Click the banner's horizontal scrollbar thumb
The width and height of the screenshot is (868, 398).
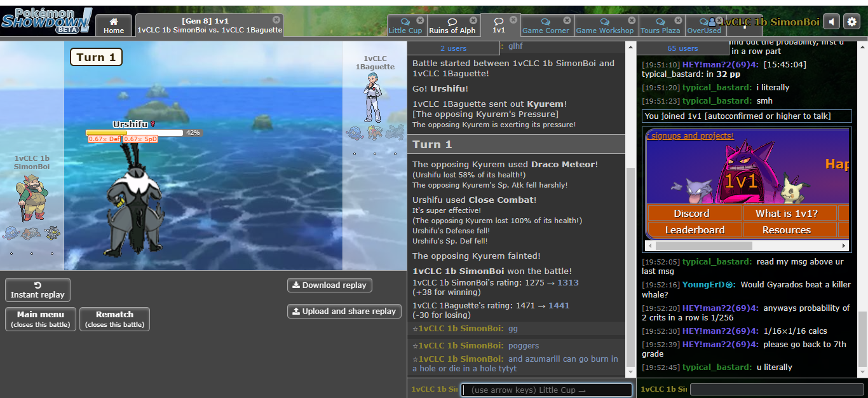click(x=703, y=245)
